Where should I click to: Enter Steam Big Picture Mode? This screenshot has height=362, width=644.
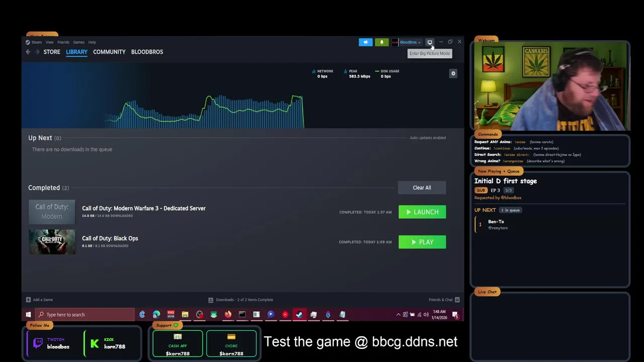click(x=429, y=42)
